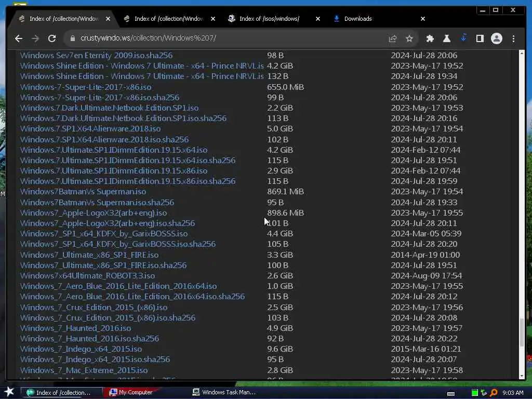
Task: Open Windows-7-Super-Lite-2017-x86.iso.sha256 link
Action: [x=99, y=98]
